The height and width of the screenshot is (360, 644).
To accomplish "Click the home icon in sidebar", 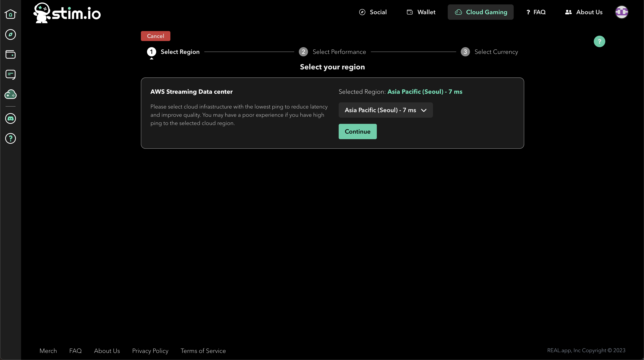I will click(11, 14).
